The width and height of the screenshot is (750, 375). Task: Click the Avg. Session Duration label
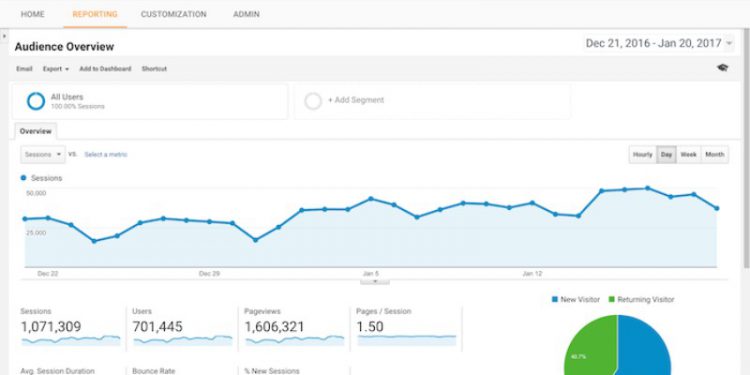point(57,371)
